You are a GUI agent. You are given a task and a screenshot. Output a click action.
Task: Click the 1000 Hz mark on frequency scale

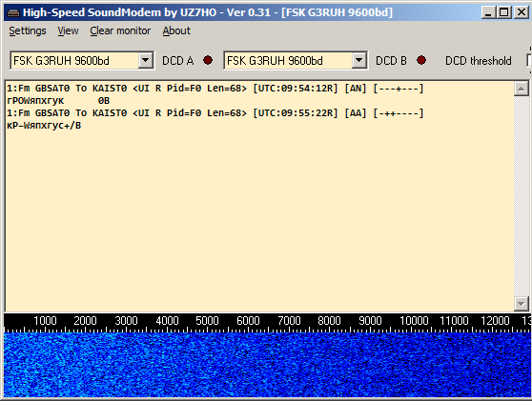coord(45,321)
